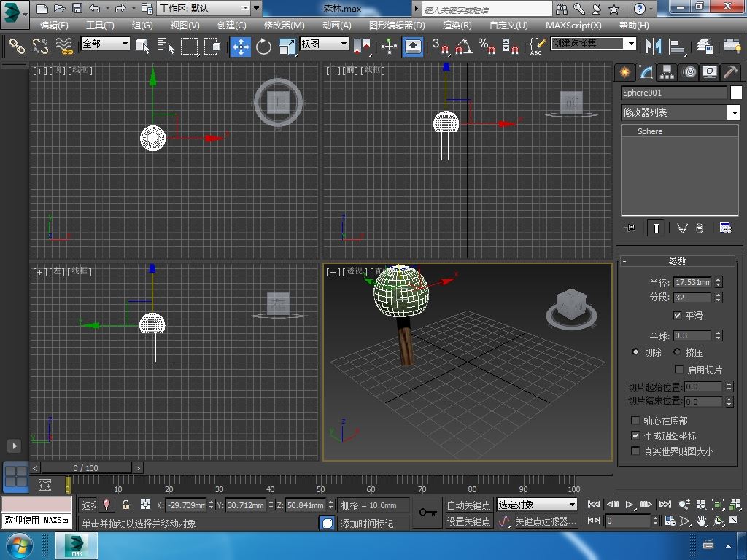Click the 0 / 100 time slider
Screen dimensions: 747x560
pos(86,467)
